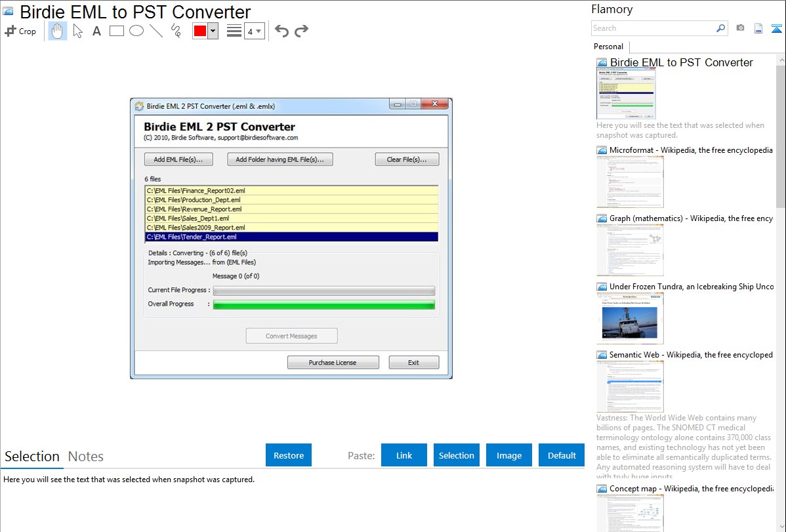Click the Current File Progress bar
The image size is (786, 532).
click(x=324, y=291)
